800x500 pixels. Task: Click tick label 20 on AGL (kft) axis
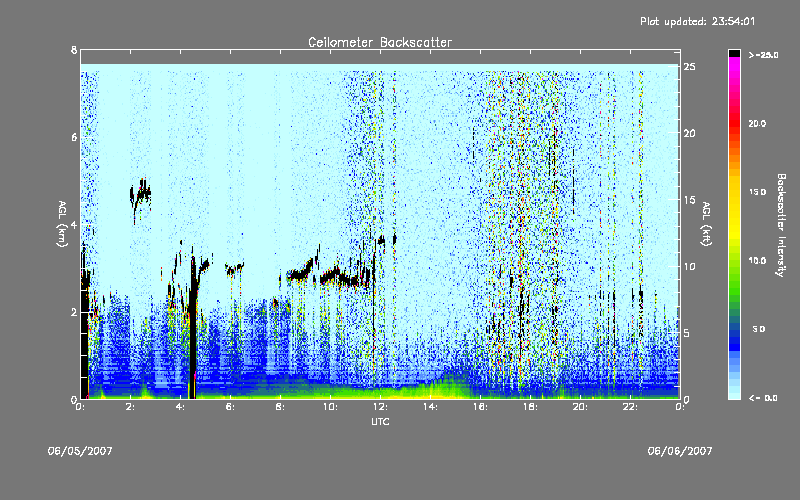coord(690,133)
